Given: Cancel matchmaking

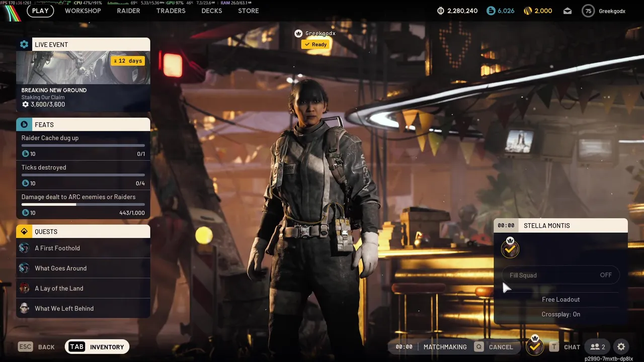Looking at the screenshot, I should point(494,347).
